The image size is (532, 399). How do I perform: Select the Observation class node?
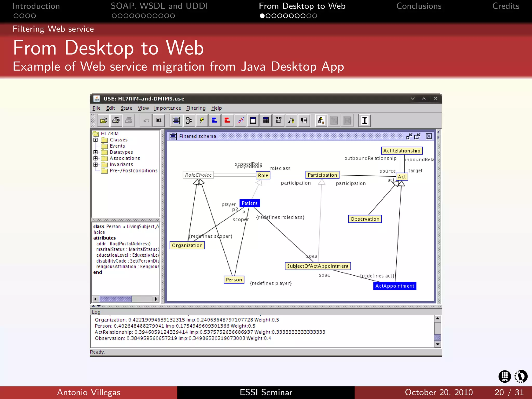pos(365,219)
